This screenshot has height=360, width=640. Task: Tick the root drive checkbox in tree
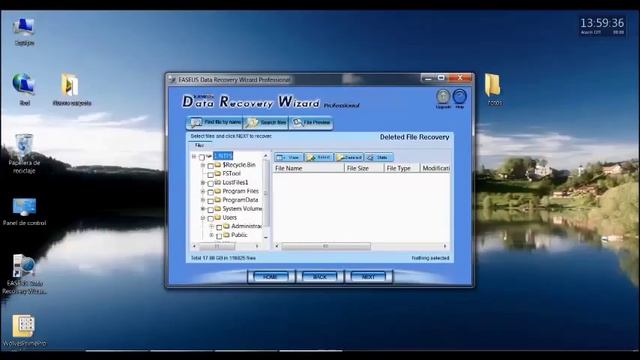click(202, 157)
